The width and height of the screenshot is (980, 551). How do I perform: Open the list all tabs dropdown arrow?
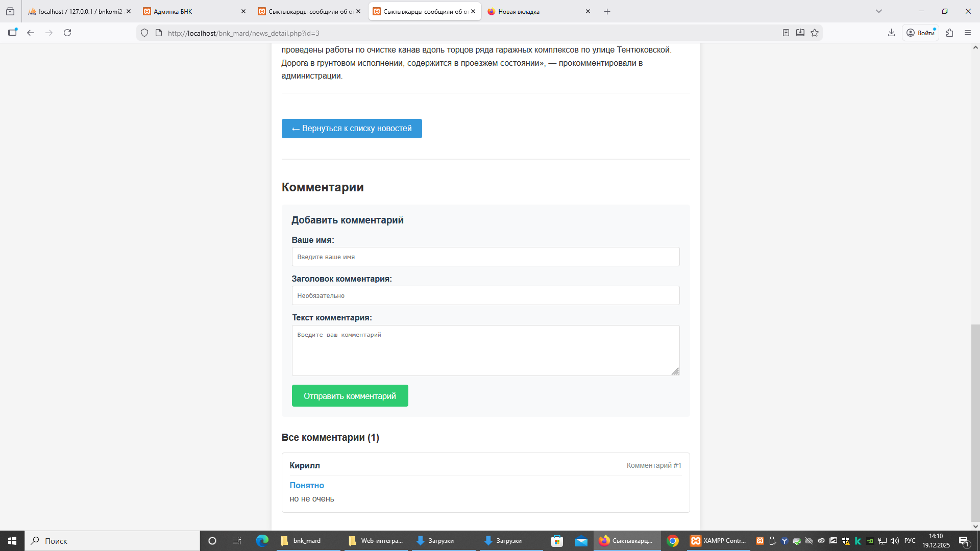tap(878, 11)
